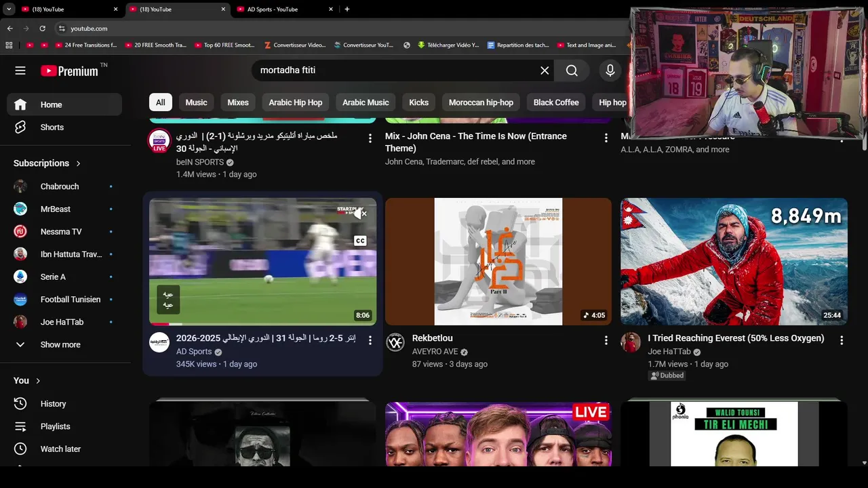Click the Joe HaTTab avatar under Everest video
The height and width of the screenshot is (488, 868).
(x=631, y=342)
